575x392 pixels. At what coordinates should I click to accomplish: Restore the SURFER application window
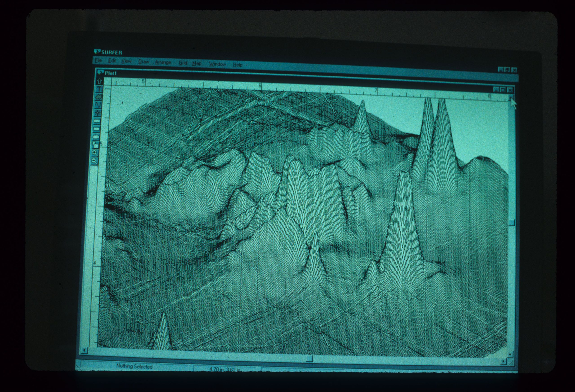pyautogui.click(x=507, y=70)
